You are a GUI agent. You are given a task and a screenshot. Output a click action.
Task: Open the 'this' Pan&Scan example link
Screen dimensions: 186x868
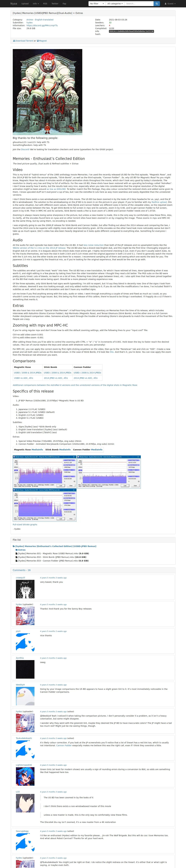tap(112, 352)
